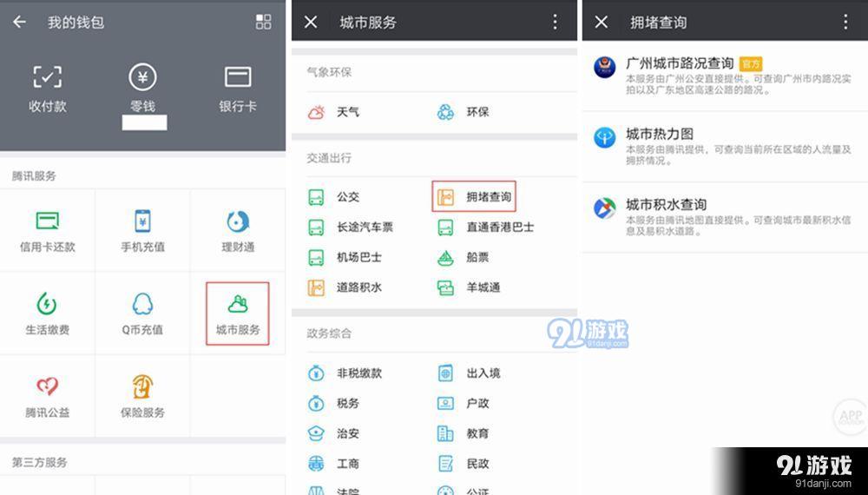The width and height of the screenshot is (868, 495).
Task: Open 生活缴费 utilities payment
Action: (x=48, y=313)
